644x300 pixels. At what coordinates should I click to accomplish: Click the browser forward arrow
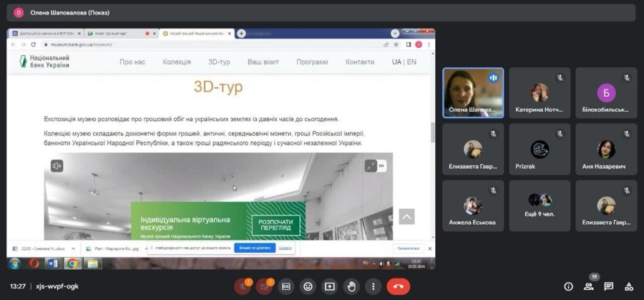[23, 45]
